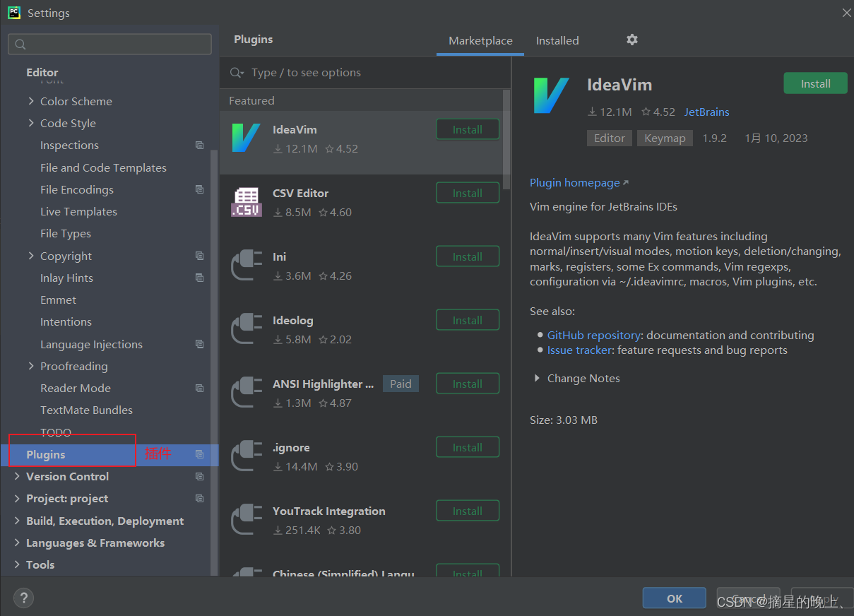
Task: Click the ANSI Highlighter plugin icon
Action: coord(247,393)
